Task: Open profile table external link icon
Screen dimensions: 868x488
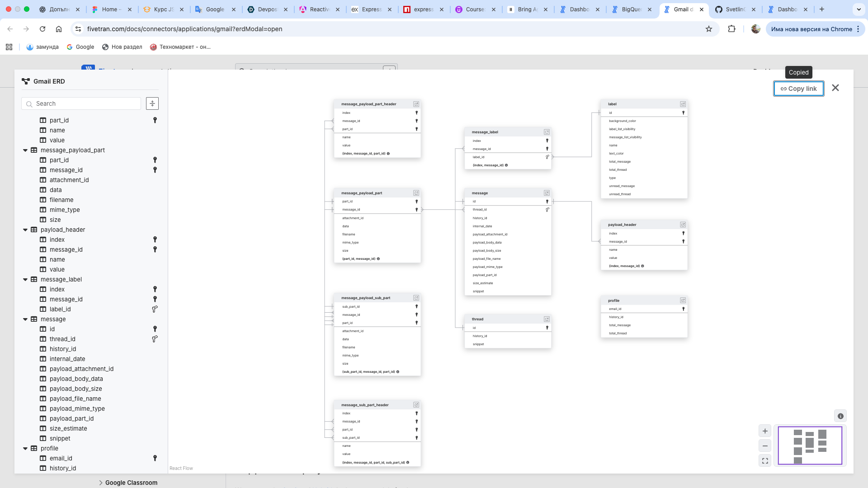Action: click(683, 300)
